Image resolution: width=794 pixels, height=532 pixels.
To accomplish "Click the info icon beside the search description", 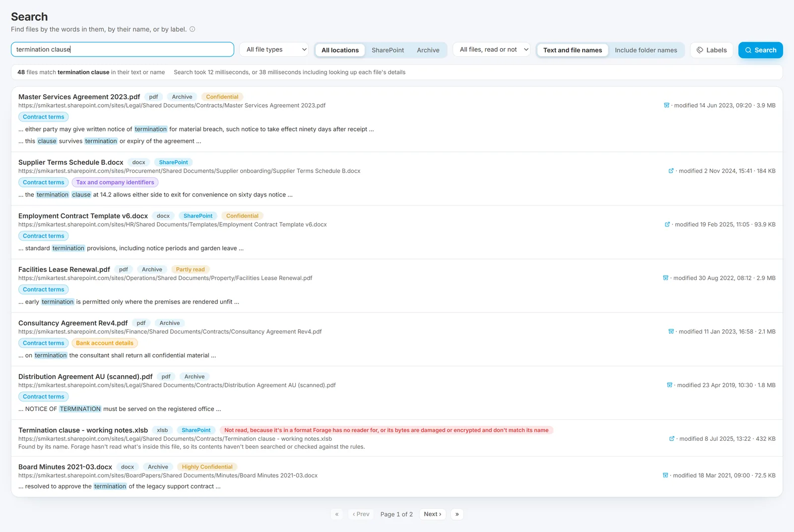I will [193, 29].
